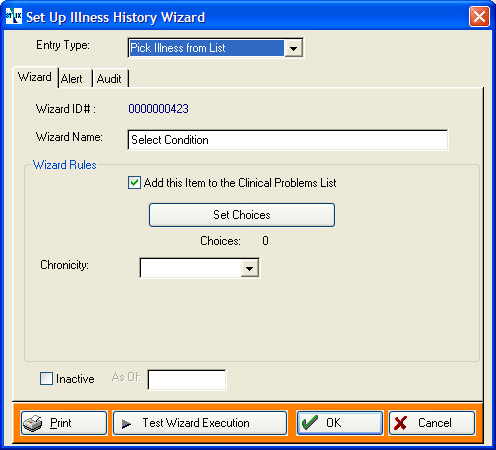Click the Chronicity empty selection field
496x450 pixels.
pos(191,268)
